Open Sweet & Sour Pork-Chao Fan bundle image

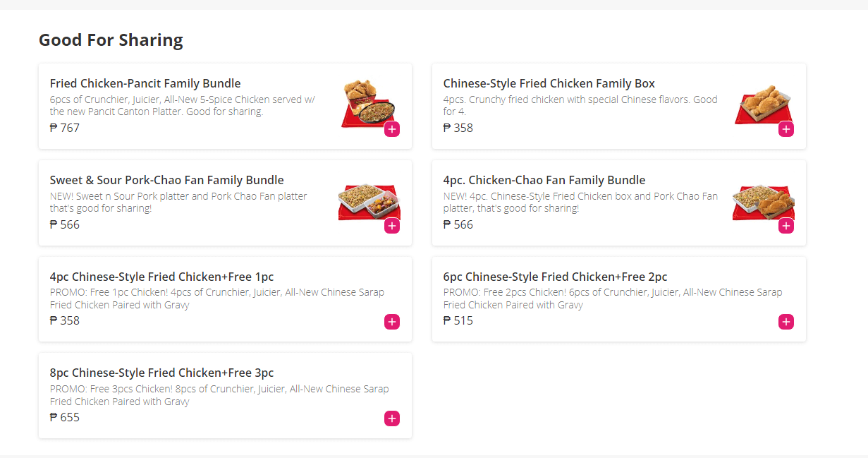click(367, 201)
